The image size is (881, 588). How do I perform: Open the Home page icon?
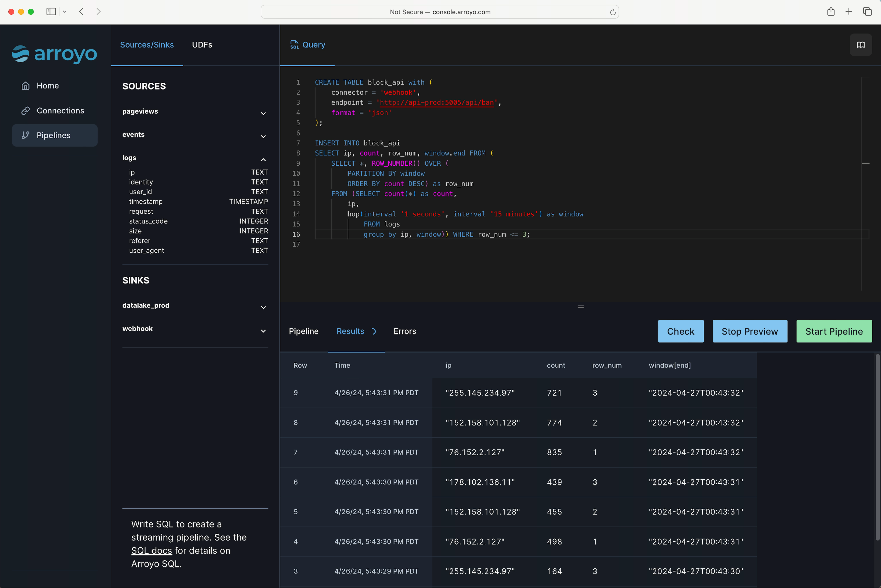click(x=26, y=86)
